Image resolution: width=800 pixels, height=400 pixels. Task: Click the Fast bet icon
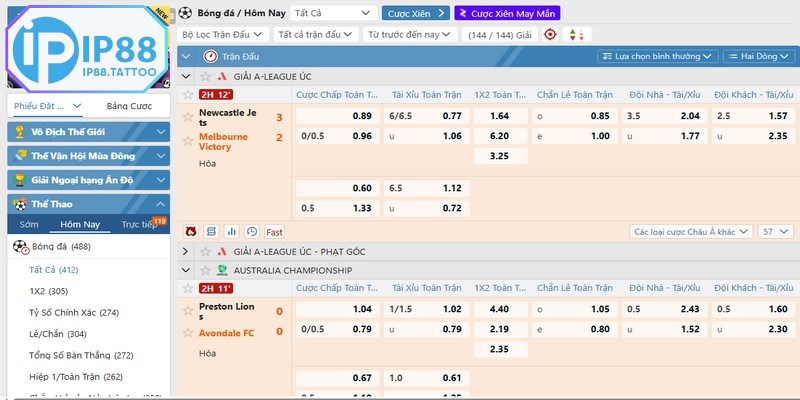(273, 231)
